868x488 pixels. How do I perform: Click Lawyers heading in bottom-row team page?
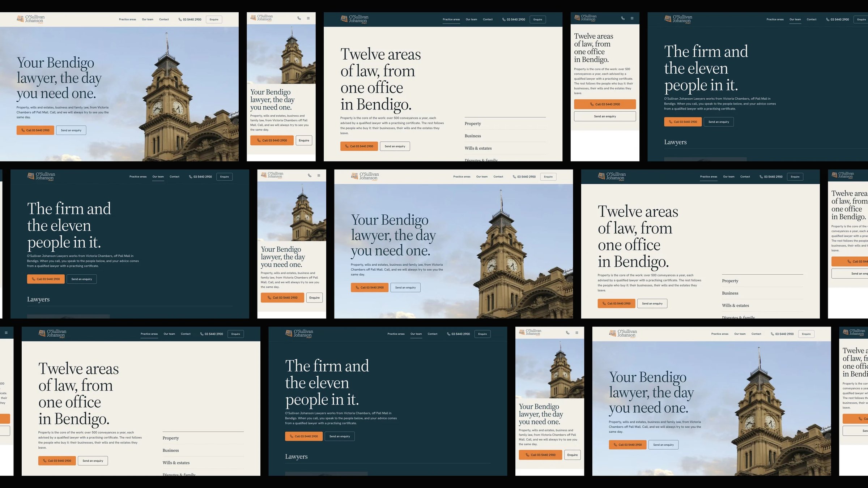296,457
